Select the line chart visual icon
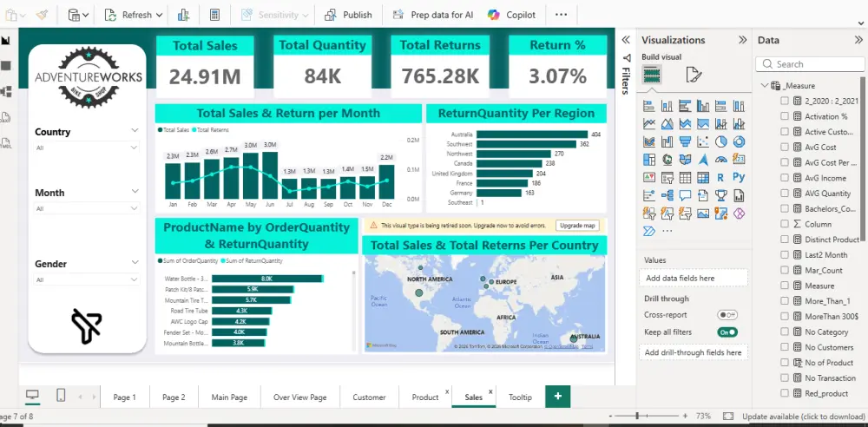 (x=648, y=124)
